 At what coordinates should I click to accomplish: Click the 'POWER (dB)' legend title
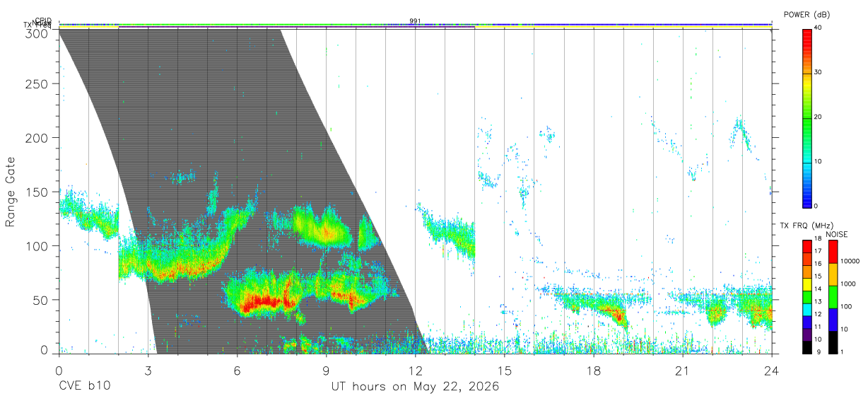tap(807, 15)
